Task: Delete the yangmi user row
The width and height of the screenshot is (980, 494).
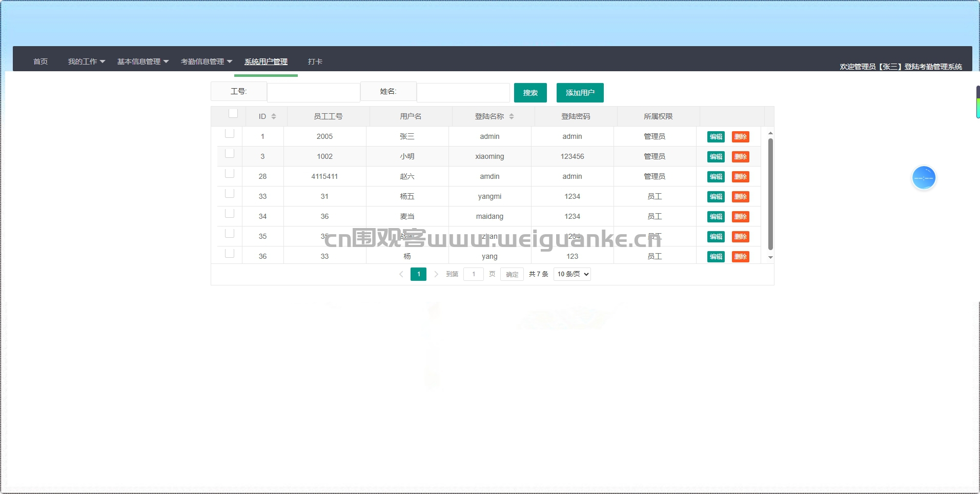Action: [x=741, y=197]
